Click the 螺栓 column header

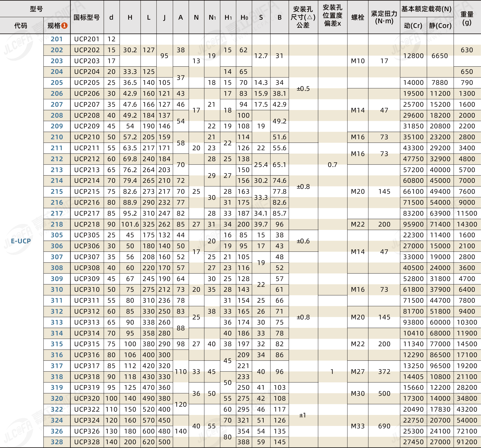[x=358, y=17]
